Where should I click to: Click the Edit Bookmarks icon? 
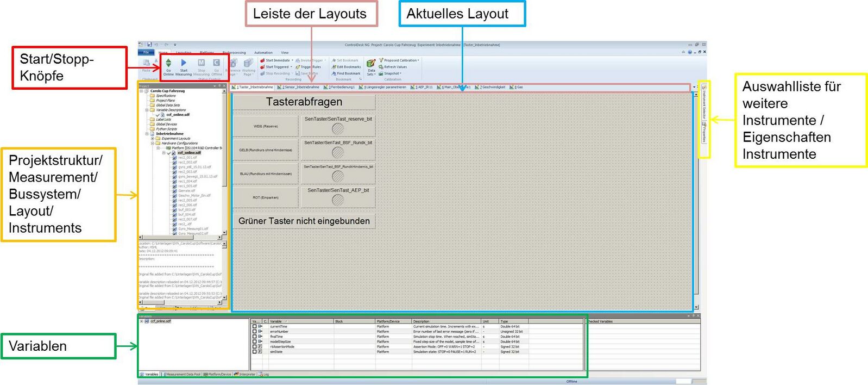pos(348,67)
